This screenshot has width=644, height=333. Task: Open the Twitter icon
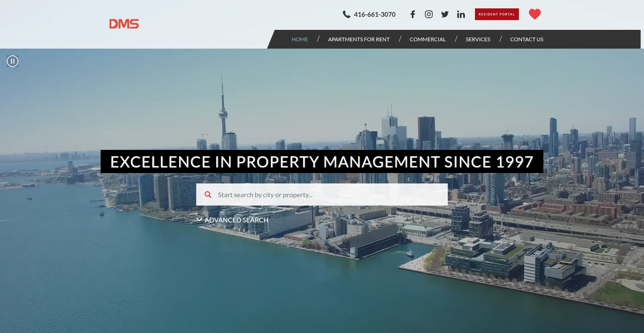[444, 14]
